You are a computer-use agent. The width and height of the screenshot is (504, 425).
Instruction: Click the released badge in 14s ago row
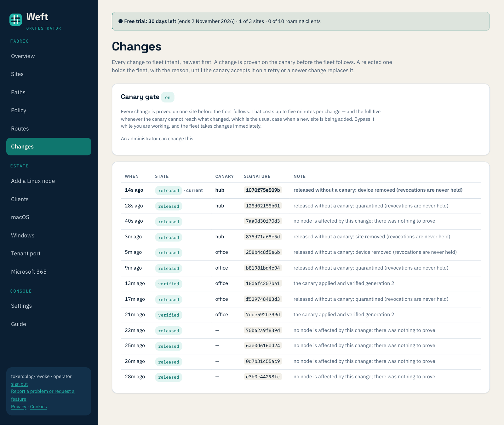point(169,190)
